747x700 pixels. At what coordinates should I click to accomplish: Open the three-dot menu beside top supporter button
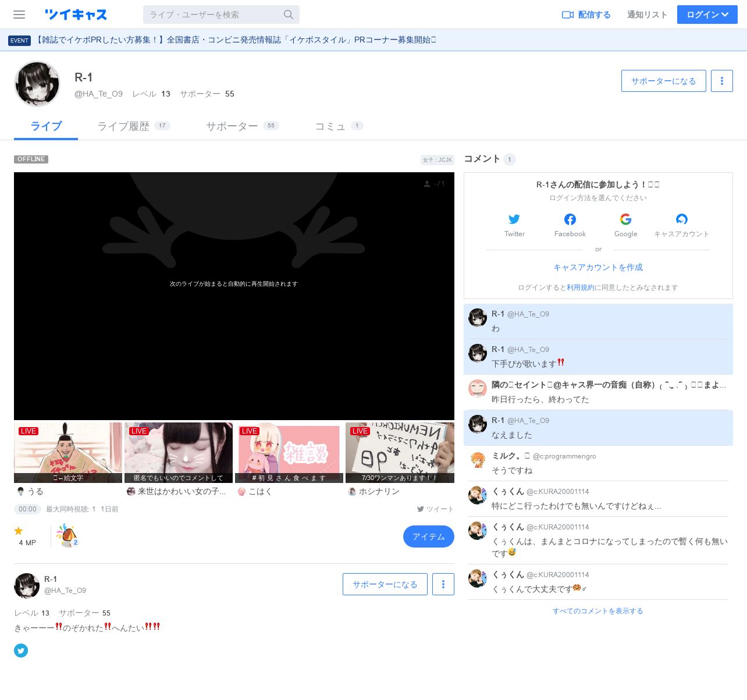[722, 81]
